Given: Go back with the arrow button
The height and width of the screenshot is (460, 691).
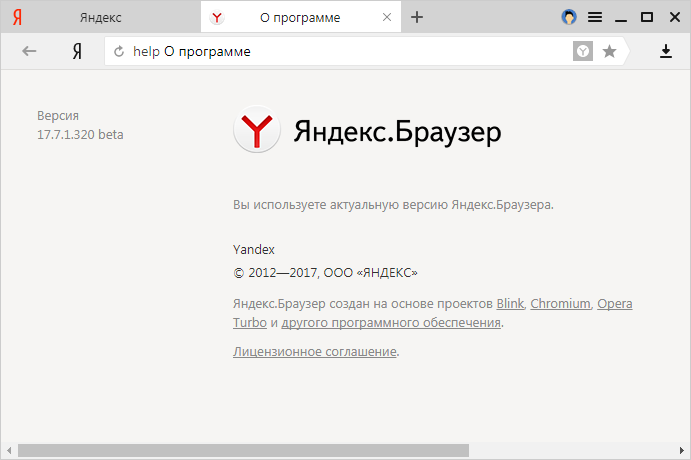Looking at the screenshot, I should coord(29,51).
